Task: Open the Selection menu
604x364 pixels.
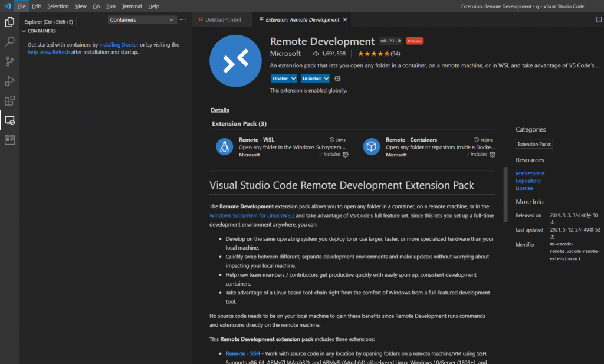Action: tap(58, 6)
